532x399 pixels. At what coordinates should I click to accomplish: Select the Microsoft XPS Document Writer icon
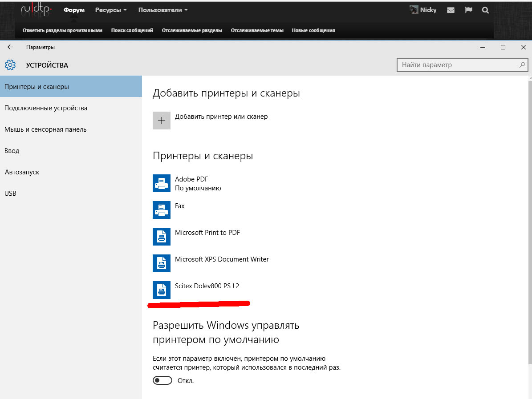point(162,263)
